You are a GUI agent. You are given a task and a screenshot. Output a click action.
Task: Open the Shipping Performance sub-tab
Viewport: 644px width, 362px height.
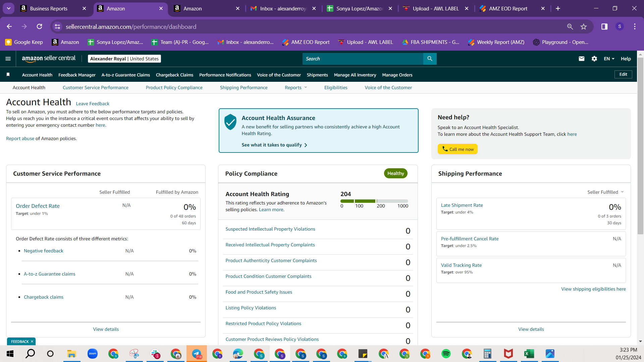(x=244, y=87)
